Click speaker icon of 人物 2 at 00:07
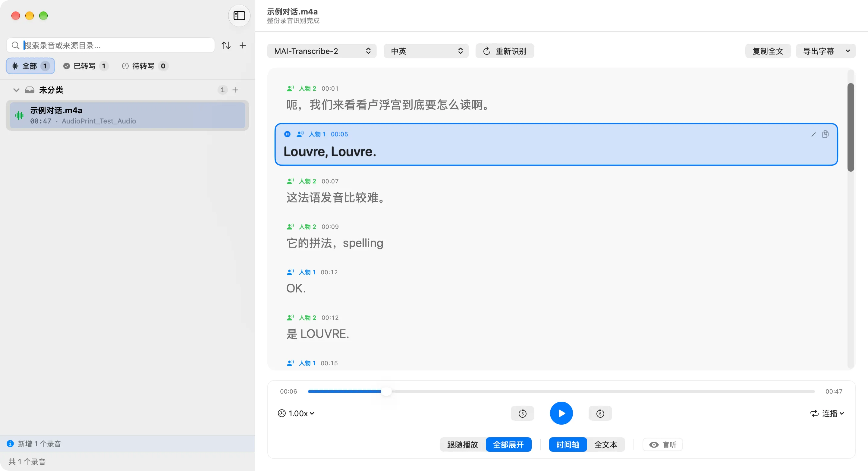 pyautogui.click(x=290, y=181)
